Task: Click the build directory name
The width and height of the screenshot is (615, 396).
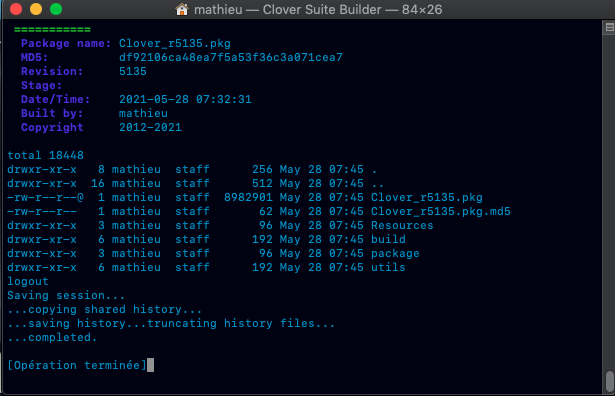Action: point(388,239)
